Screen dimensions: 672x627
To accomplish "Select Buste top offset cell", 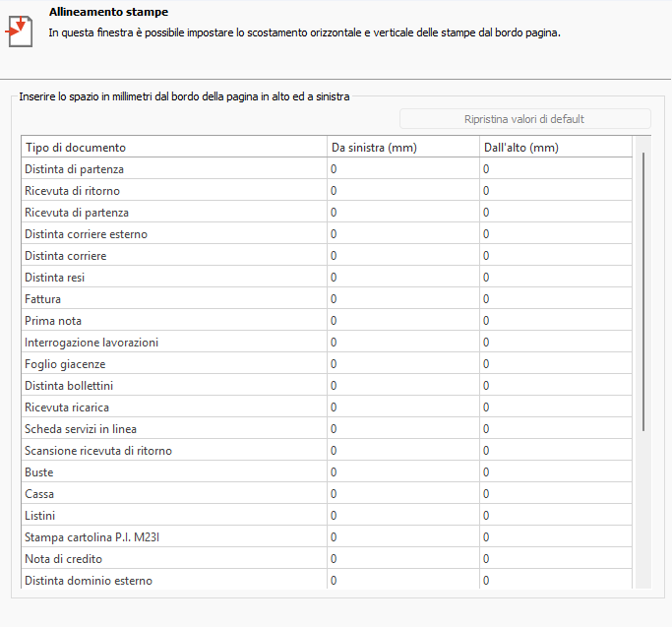I will click(x=554, y=472).
